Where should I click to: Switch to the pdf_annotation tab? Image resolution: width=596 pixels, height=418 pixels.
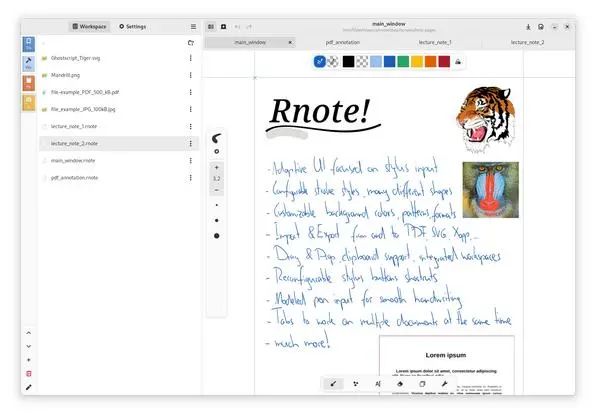click(342, 42)
